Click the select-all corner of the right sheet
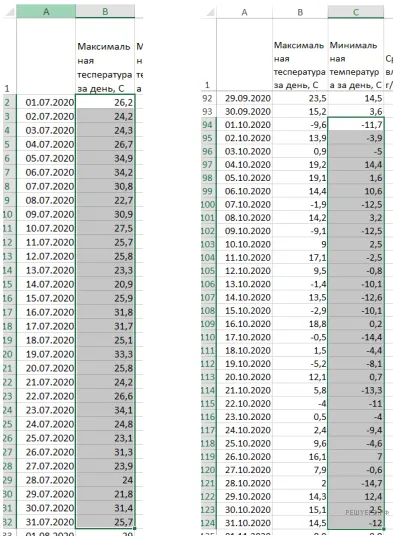Screen dimensions: 393x539 pos(209,12)
